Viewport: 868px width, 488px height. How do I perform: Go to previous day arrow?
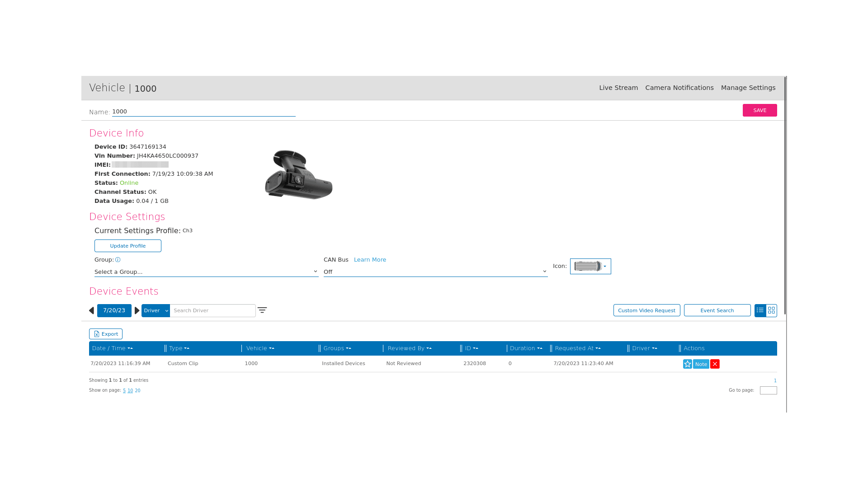tap(91, 310)
